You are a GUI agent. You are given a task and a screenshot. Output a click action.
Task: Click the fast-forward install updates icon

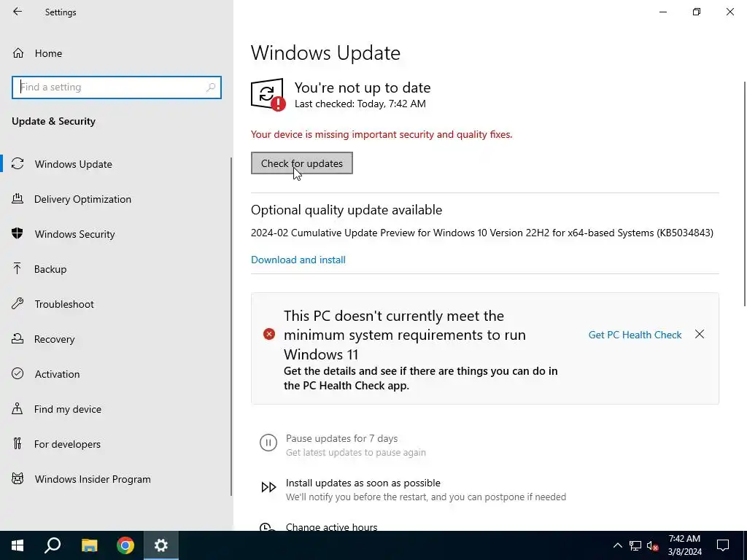(x=268, y=487)
